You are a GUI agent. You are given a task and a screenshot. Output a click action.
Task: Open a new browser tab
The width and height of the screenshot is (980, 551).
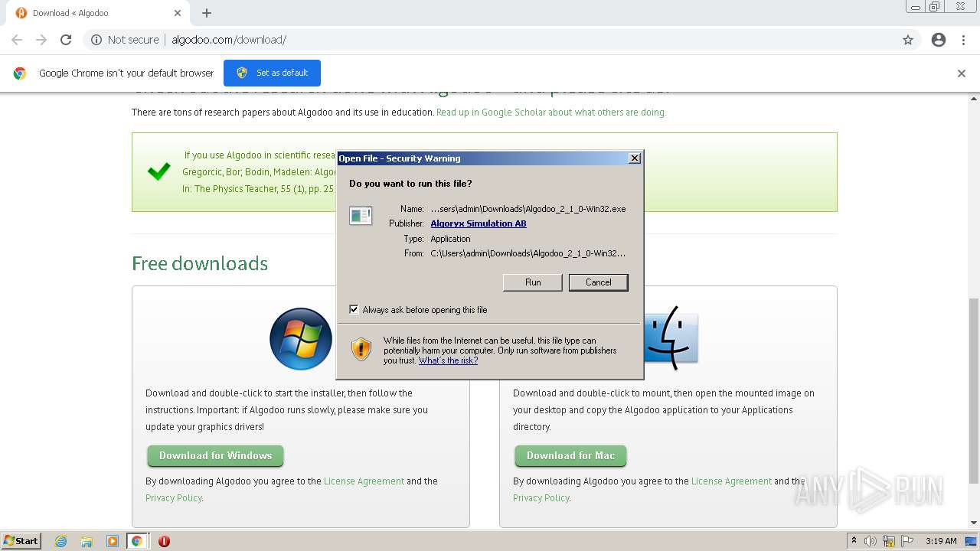tap(207, 13)
